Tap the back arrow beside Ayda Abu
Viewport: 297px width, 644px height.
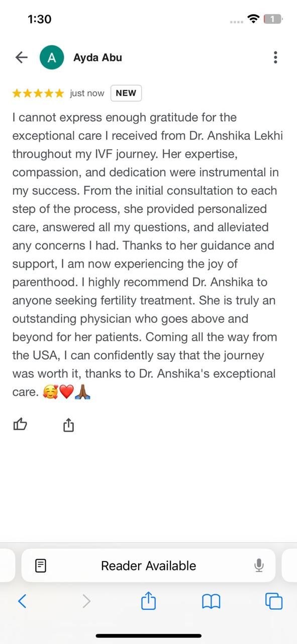[x=22, y=57]
